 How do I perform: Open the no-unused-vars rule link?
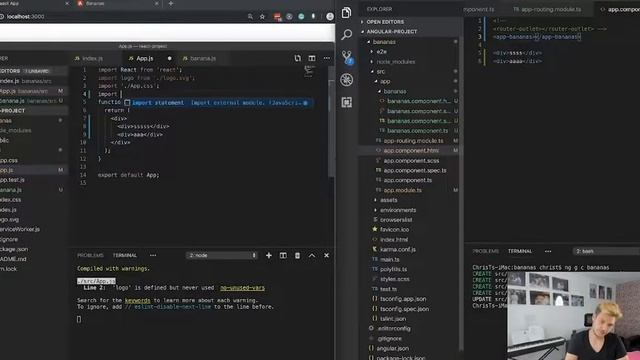tap(242, 288)
